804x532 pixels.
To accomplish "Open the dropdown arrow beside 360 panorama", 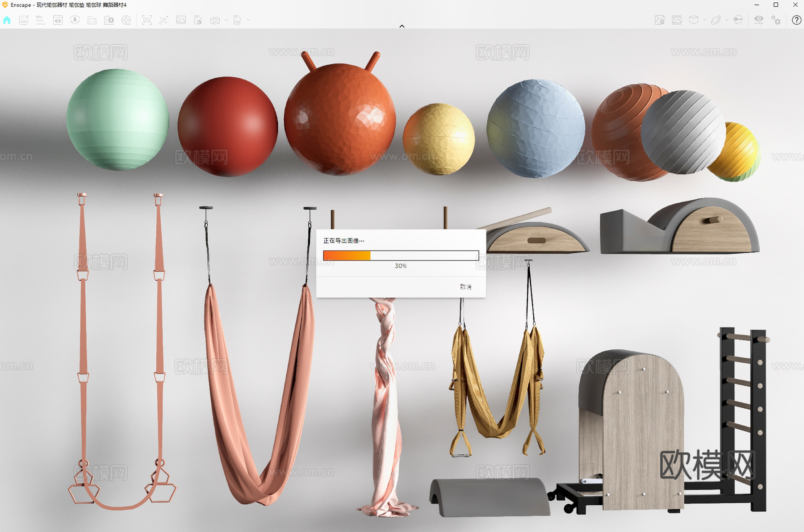I will point(226,20).
